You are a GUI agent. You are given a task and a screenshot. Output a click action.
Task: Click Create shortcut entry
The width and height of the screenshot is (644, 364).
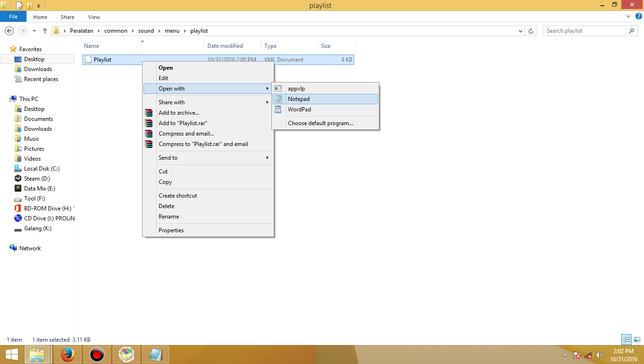tap(208, 196)
